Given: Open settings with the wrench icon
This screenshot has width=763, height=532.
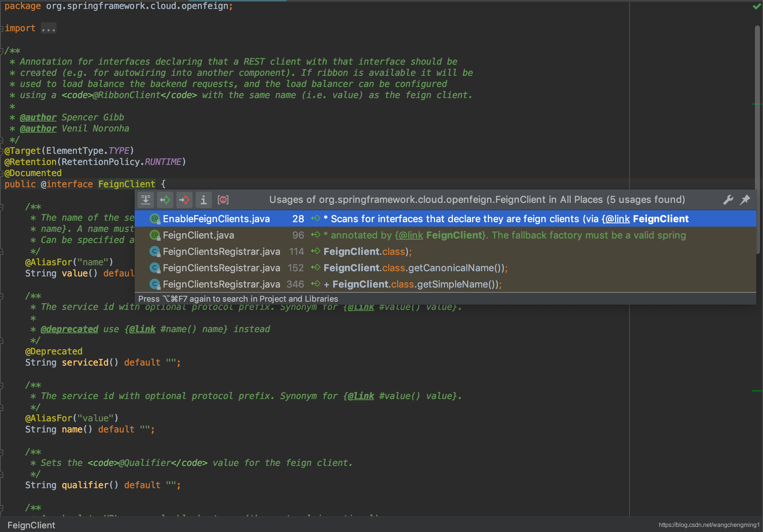Looking at the screenshot, I should [x=728, y=200].
